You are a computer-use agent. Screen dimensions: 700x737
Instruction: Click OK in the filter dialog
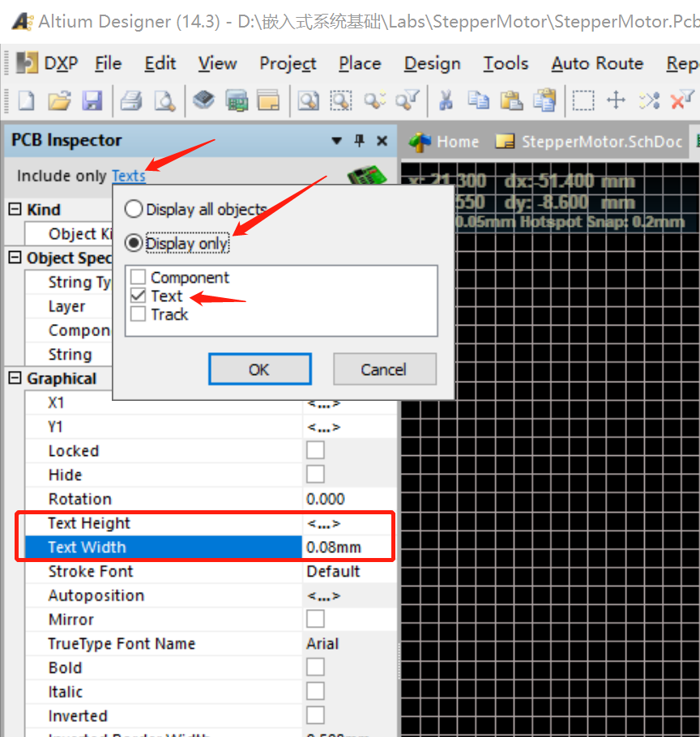[259, 369]
